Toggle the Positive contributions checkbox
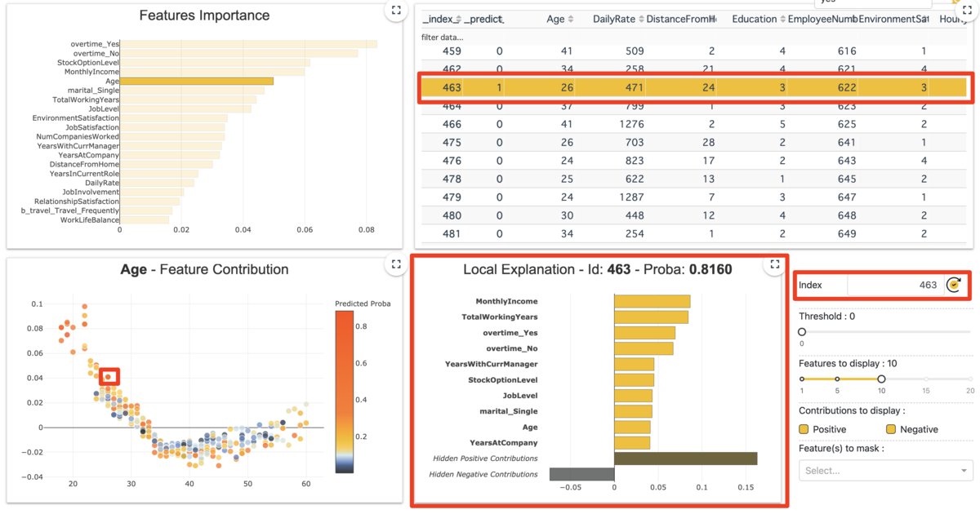This screenshot has width=980, height=514. [x=804, y=429]
